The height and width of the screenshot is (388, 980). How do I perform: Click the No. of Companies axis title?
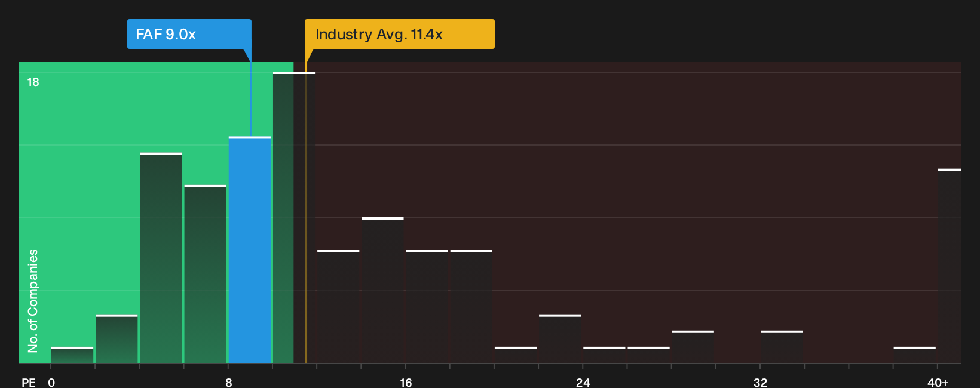[x=33, y=300]
